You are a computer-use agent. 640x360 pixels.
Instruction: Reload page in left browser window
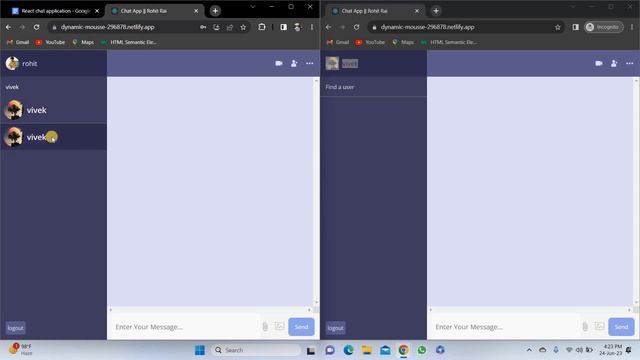(x=36, y=27)
